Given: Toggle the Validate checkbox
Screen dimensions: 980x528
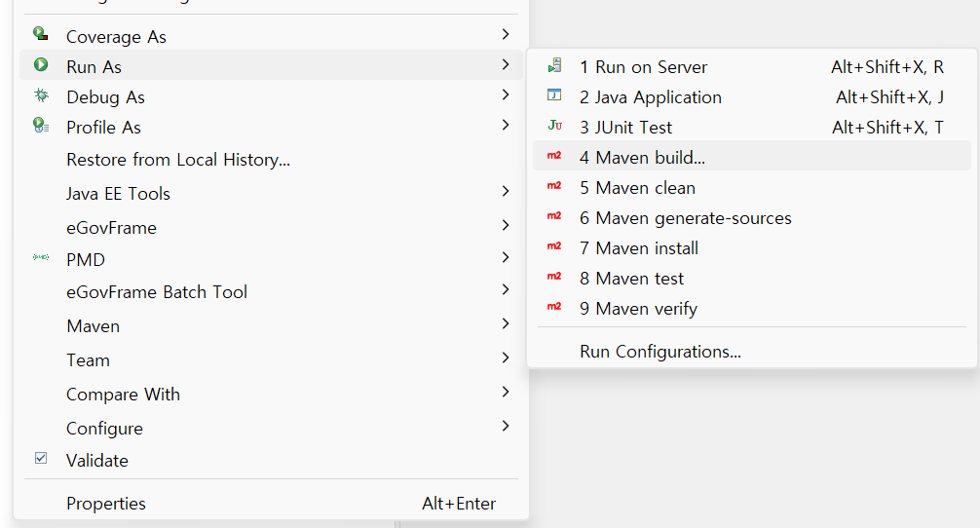Looking at the screenshot, I should [x=41, y=459].
